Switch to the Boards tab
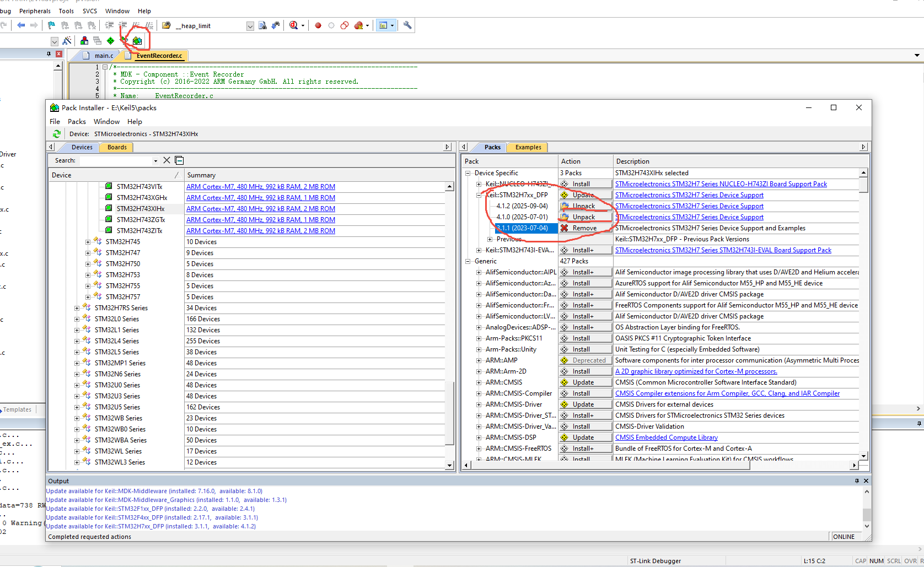924x567 pixels. point(117,147)
